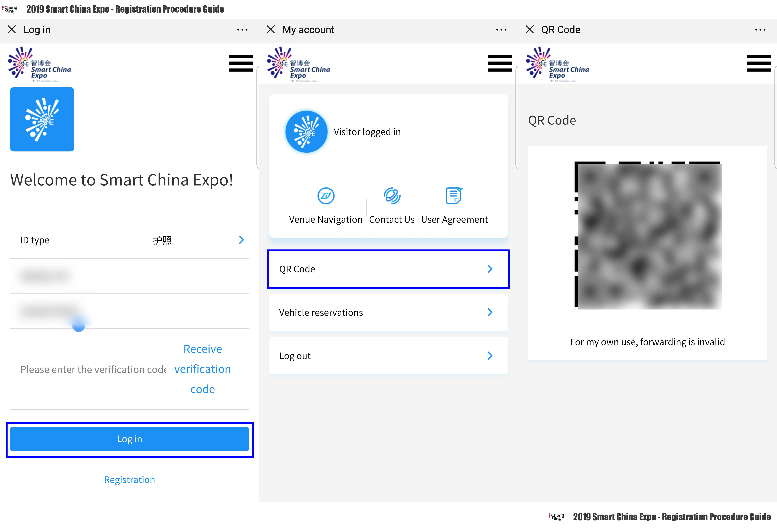The image size is (777, 532).
Task: Open Venue Navigation compass icon
Action: tap(326, 196)
